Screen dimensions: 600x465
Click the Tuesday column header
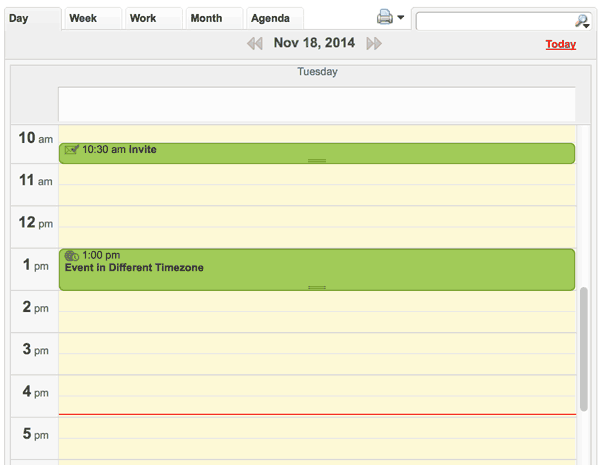pos(317,72)
